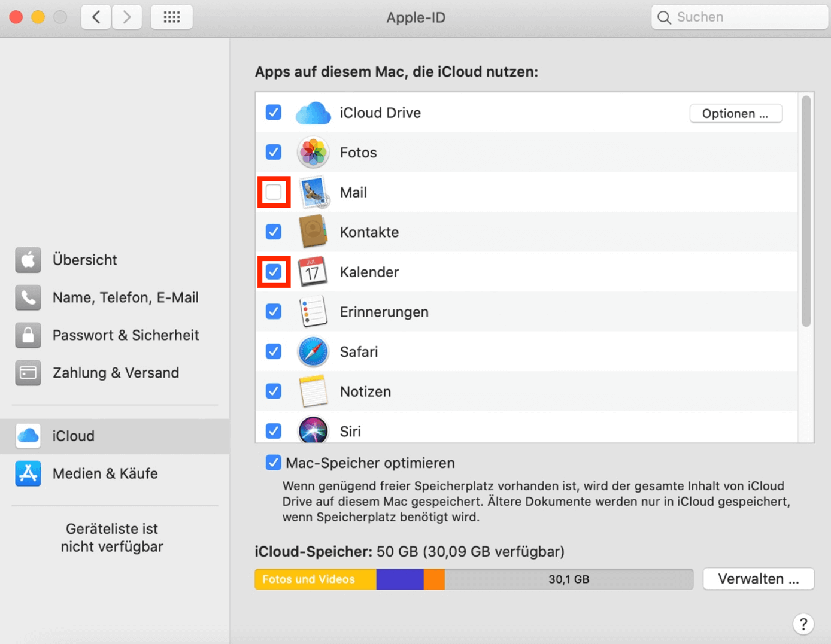Select Name, Telefon, E-Mail in sidebar
This screenshot has width=831, height=644.
115,297
